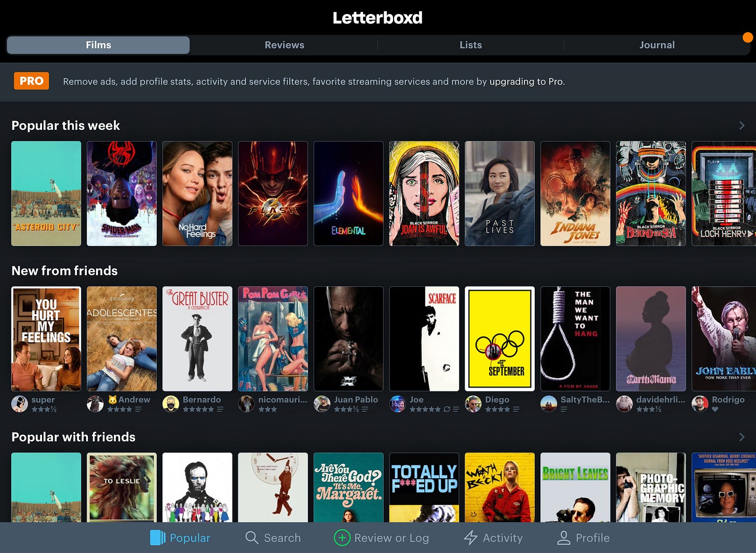Open the Asteroid City poster in Popular this week

click(x=46, y=194)
